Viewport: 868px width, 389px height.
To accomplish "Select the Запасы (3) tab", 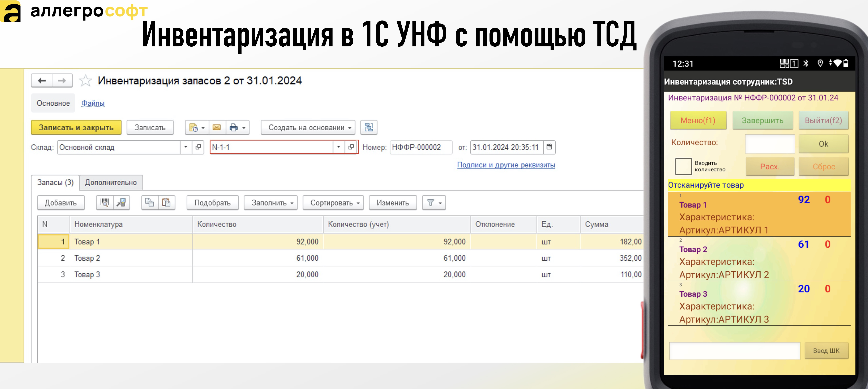I will click(x=55, y=182).
